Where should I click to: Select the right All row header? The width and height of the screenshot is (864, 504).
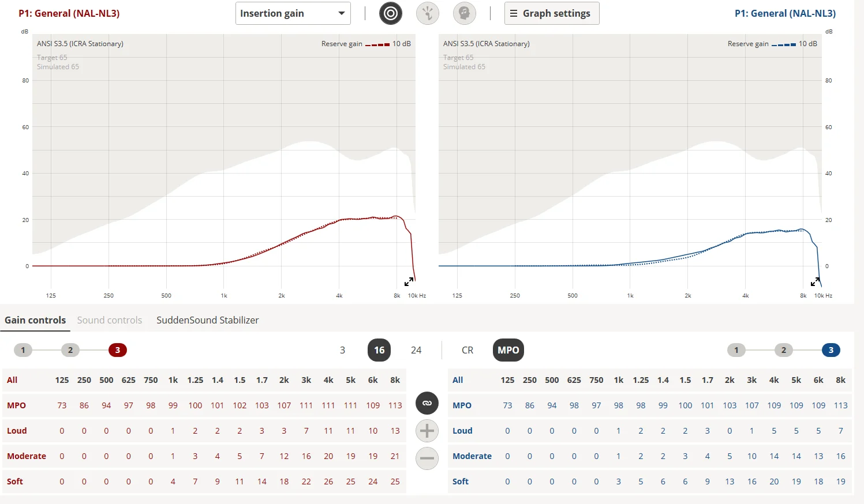coord(458,380)
